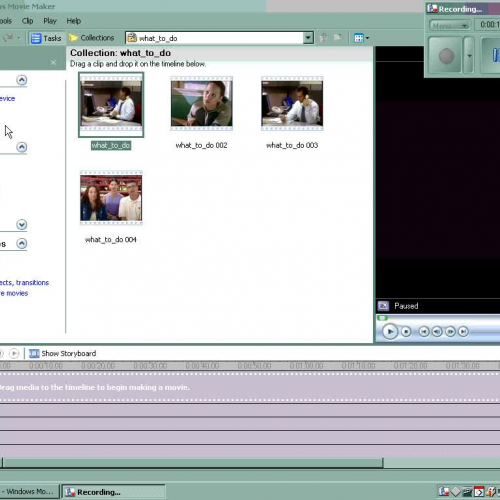Open the what_to_do collection combo box

220,38
